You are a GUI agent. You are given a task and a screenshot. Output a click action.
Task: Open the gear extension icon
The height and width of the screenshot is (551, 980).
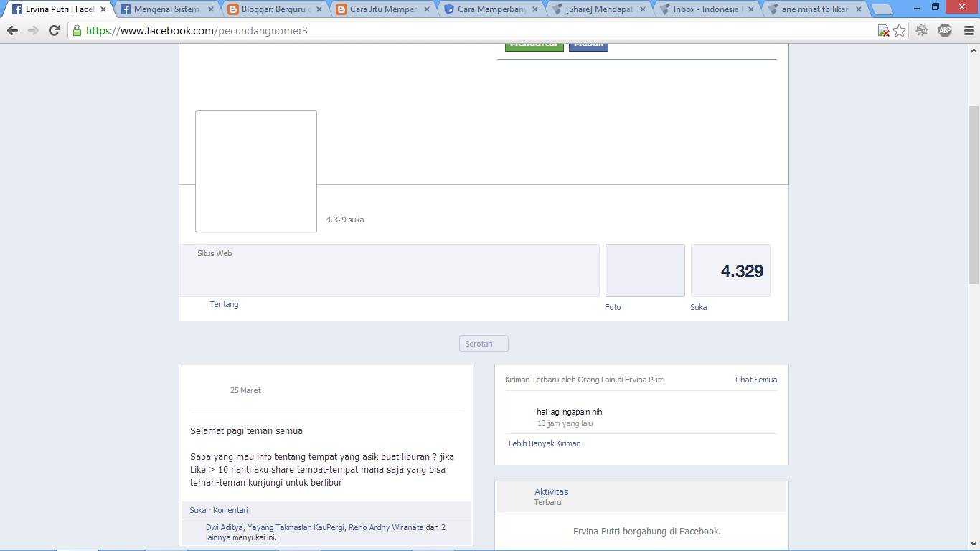(x=922, y=30)
